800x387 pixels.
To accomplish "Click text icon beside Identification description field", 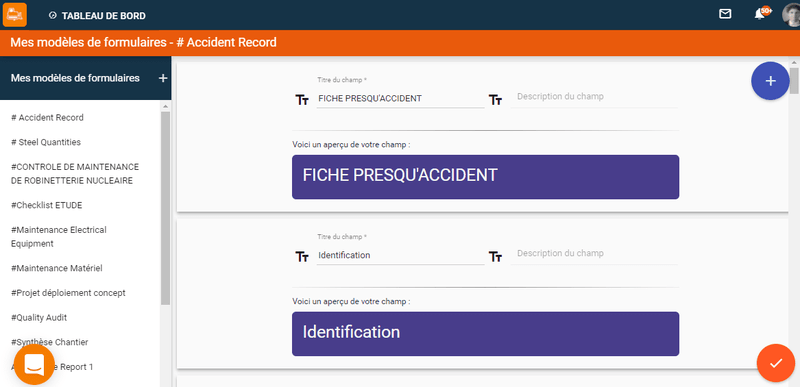I will (x=495, y=256).
